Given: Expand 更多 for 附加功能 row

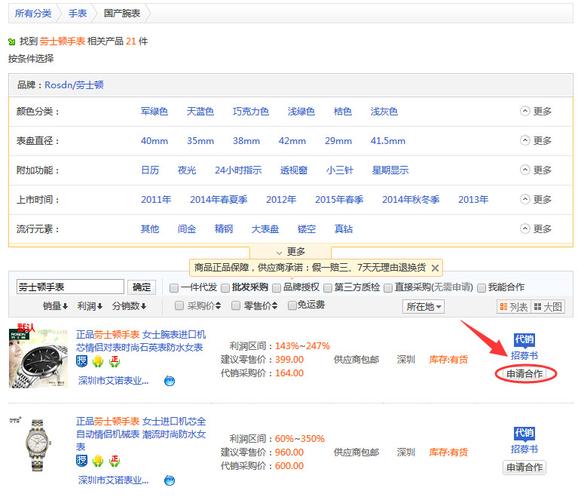Looking at the screenshot, I should pos(536,170).
